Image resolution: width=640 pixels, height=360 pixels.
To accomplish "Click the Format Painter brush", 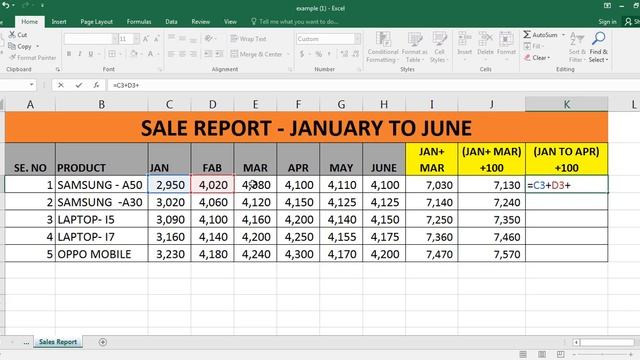I will coord(12,58).
